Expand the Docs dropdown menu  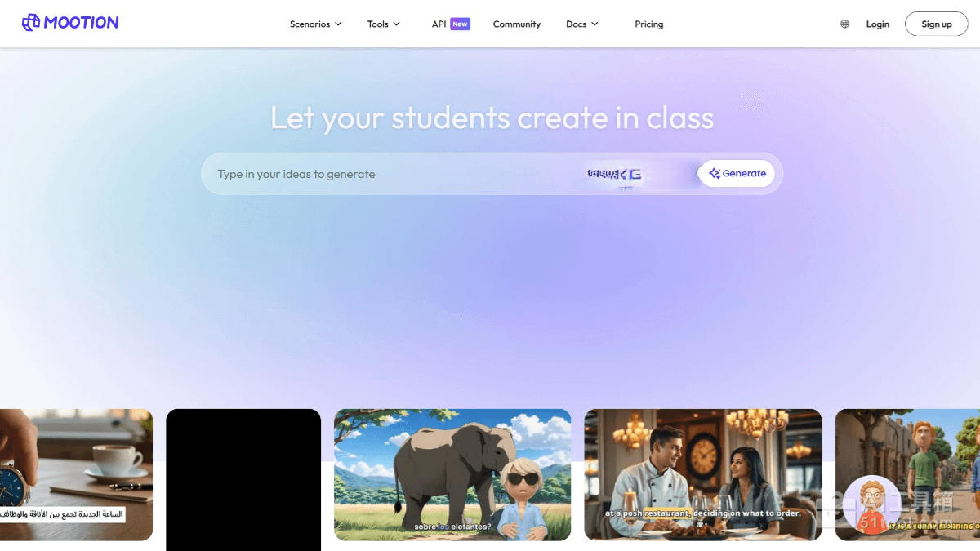click(x=581, y=24)
